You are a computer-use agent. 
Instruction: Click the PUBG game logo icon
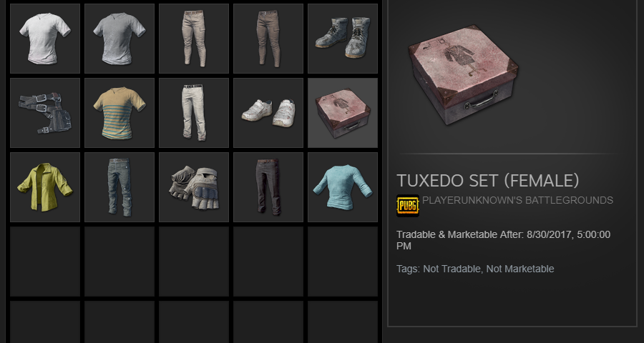click(407, 206)
